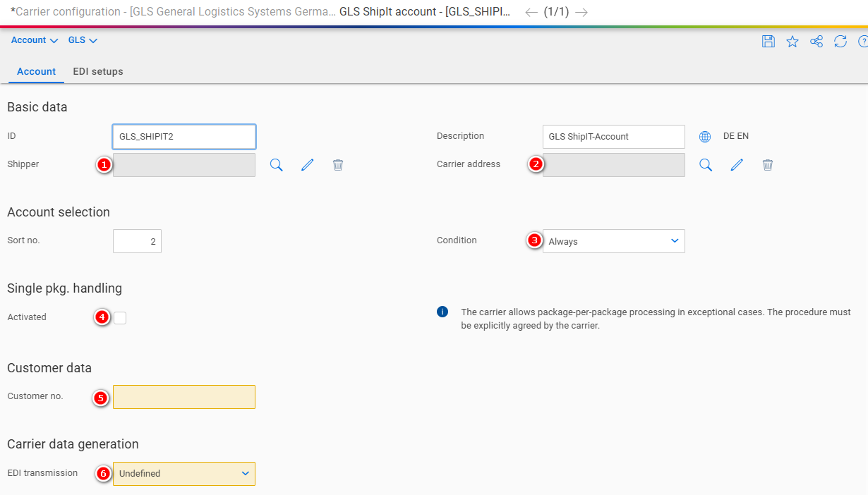Expand the Account menu dropdown
Viewport: 868px width, 495px height.
pyautogui.click(x=35, y=40)
